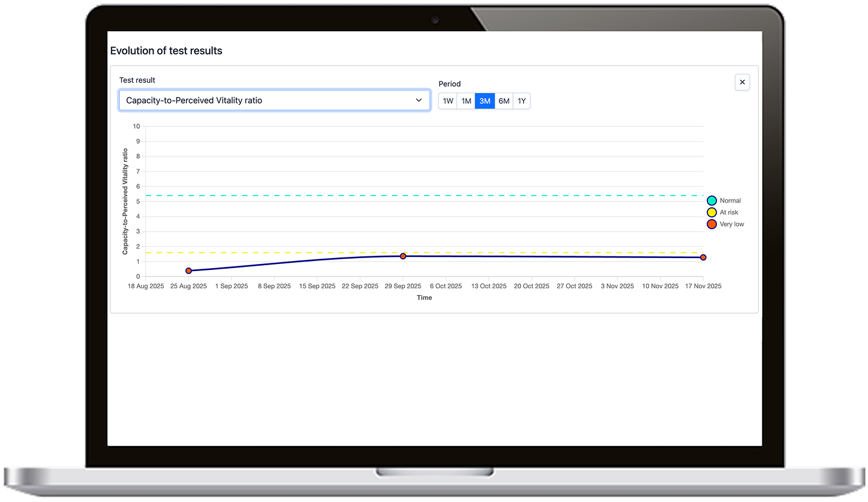Select the 1W period option
The image size is (868, 502).
448,101
